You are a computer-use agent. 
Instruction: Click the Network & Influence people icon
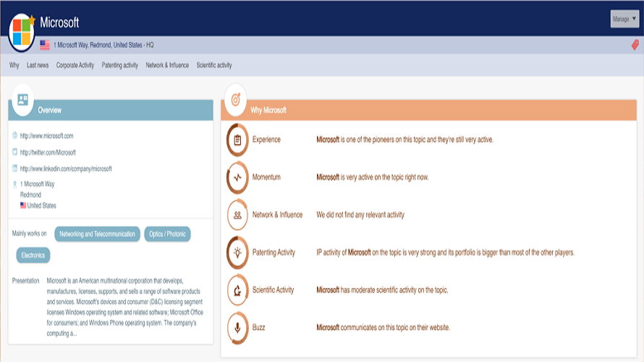(237, 215)
